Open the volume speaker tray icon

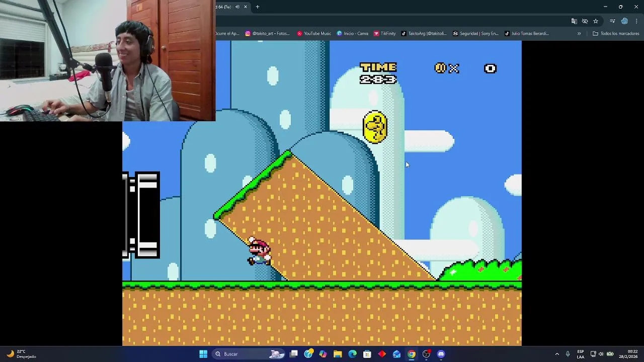point(601,354)
